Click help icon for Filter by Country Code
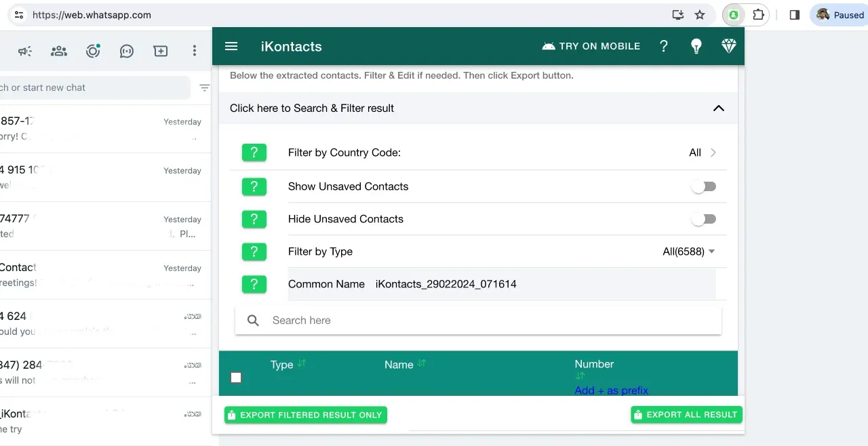This screenshot has height=446, width=868. pos(254,153)
